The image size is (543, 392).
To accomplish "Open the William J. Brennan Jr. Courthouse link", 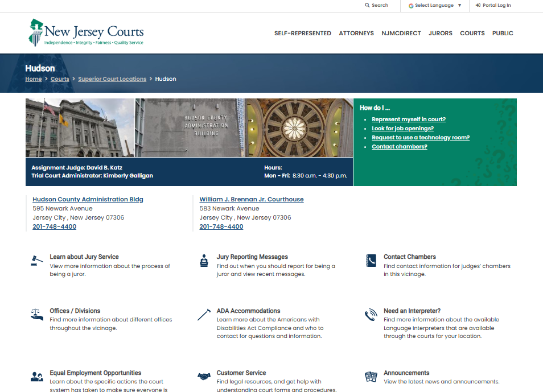I will point(251,200).
